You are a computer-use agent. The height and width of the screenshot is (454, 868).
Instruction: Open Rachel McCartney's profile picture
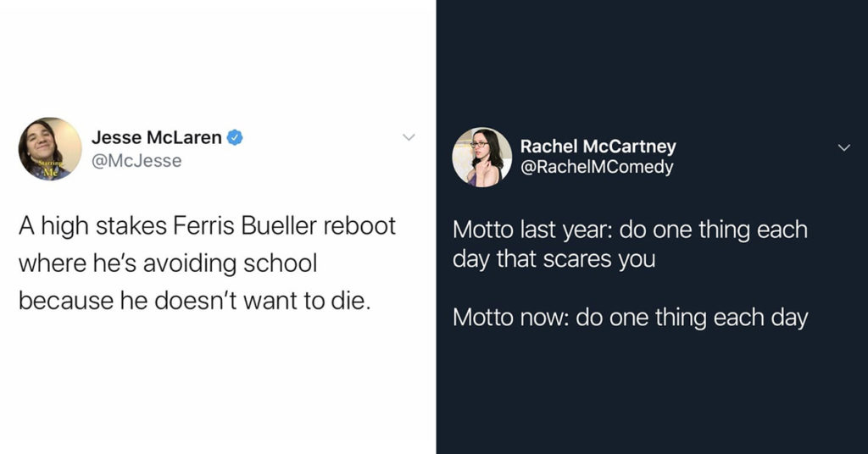coord(482,157)
